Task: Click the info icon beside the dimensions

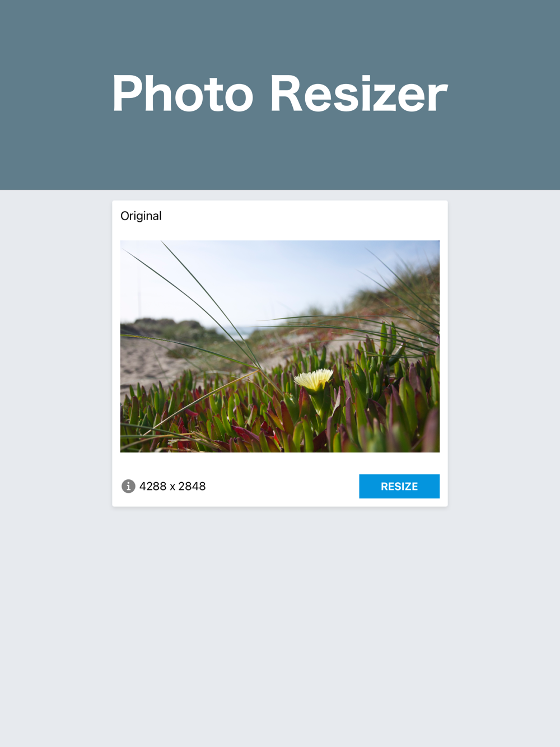Action: (128, 486)
